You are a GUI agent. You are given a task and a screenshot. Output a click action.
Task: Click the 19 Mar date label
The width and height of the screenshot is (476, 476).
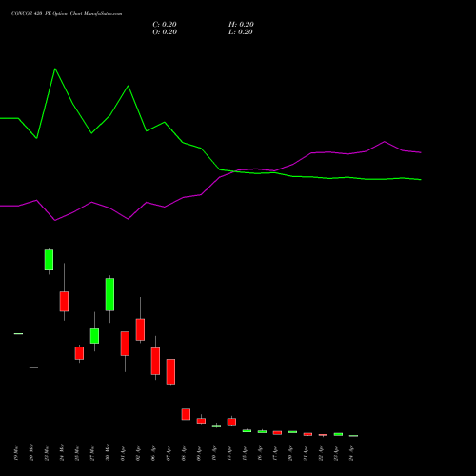coord(16,453)
